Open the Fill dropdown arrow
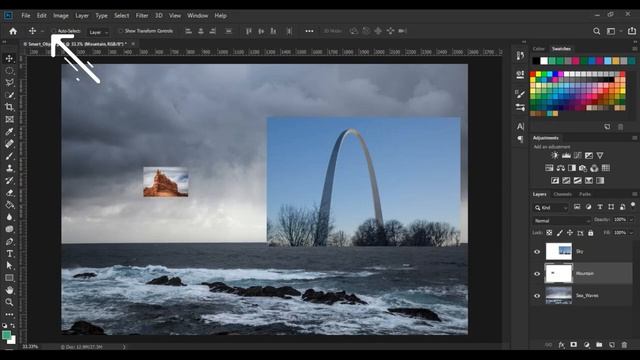This screenshot has width=640, height=360. pos(631,233)
